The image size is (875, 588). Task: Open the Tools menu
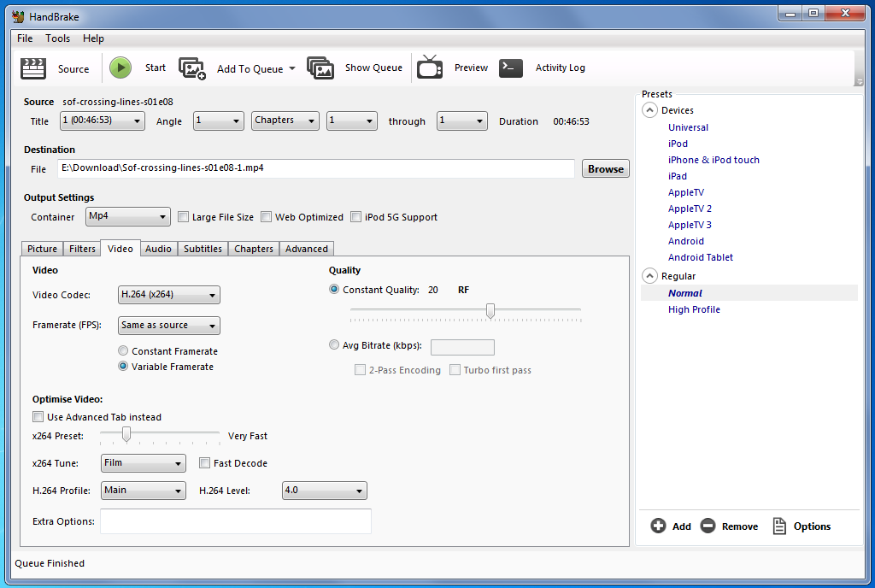[x=57, y=38]
